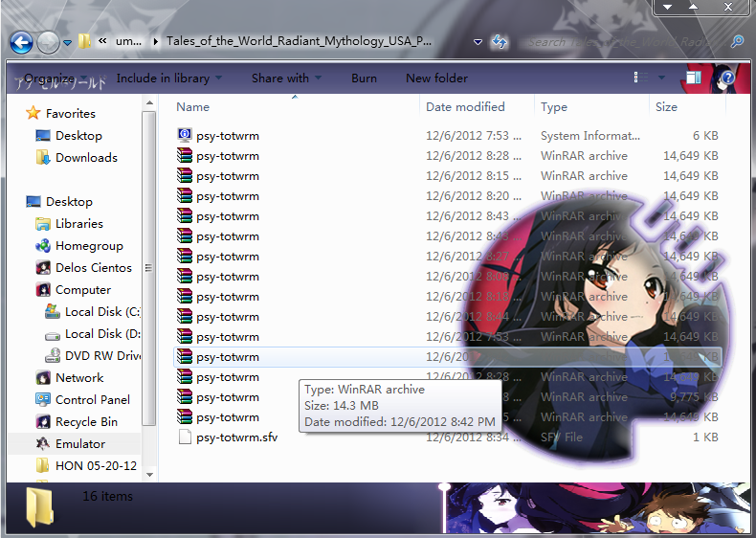Click the folder icon in details pane
756x538 pixels.
click(x=39, y=506)
